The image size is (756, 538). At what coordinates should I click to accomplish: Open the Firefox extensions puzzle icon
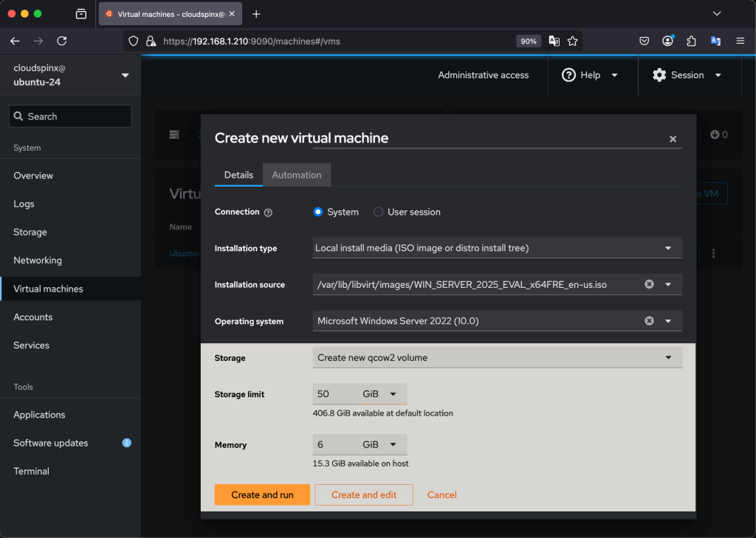tap(691, 41)
